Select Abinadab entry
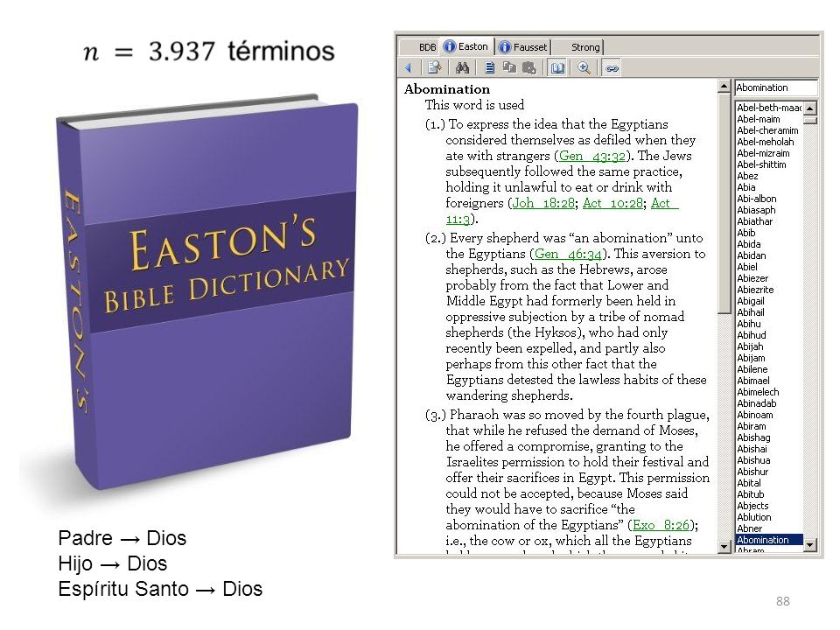This screenshot has height=630, width=840. pos(756,403)
